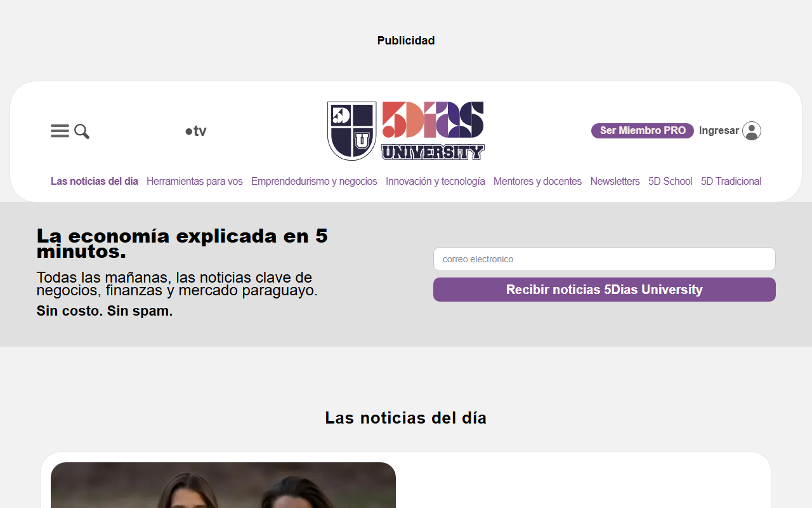
Task: Click the user profile avatar icon
Action: point(752,131)
